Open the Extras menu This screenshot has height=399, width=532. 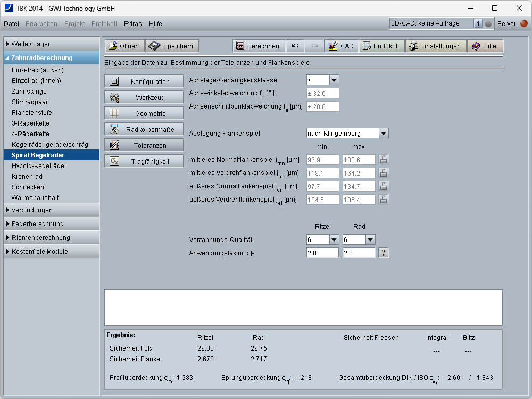pos(133,24)
